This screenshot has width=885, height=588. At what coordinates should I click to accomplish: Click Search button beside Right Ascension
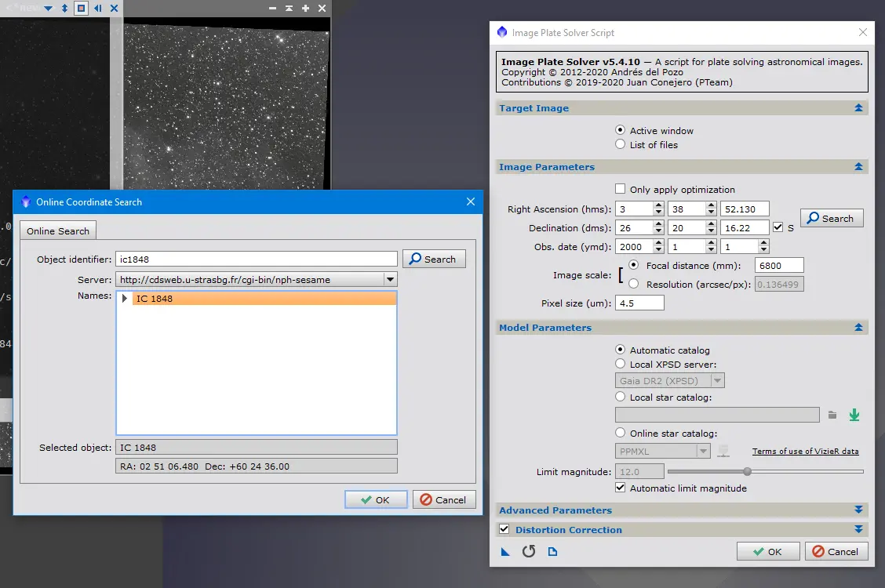click(832, 218)
